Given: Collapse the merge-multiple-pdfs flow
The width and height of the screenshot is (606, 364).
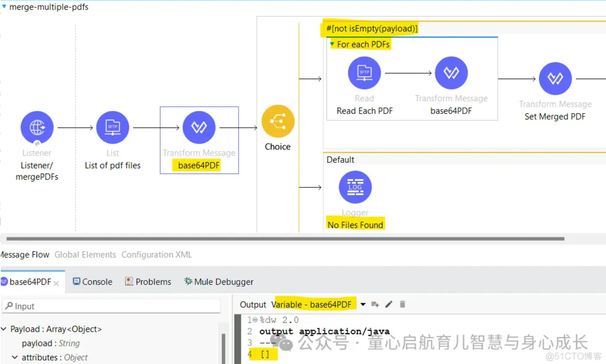Looking at the screenshot, I should point(4,6).
